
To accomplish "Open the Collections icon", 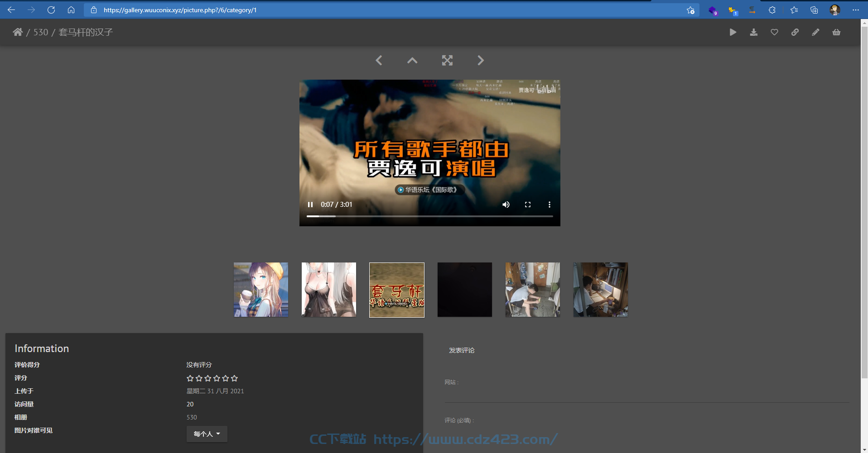I will coord(814,10).
